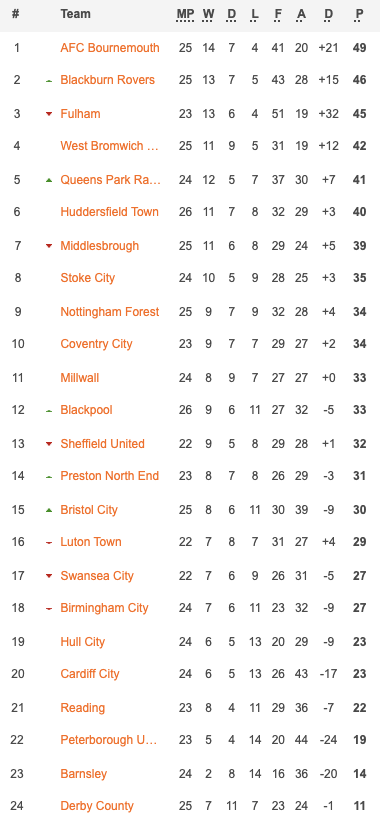Click the W wins column header
This screenshot has width=380, height=822.
209,14
